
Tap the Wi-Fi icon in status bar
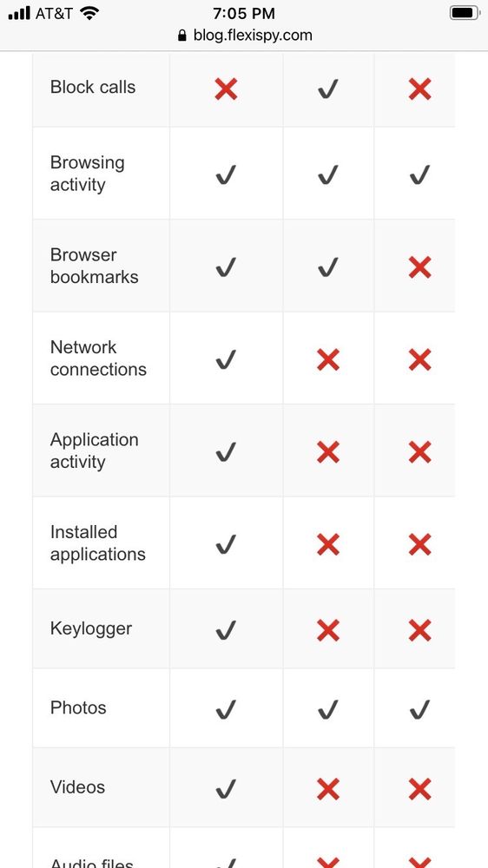click(x=89, y=13)
